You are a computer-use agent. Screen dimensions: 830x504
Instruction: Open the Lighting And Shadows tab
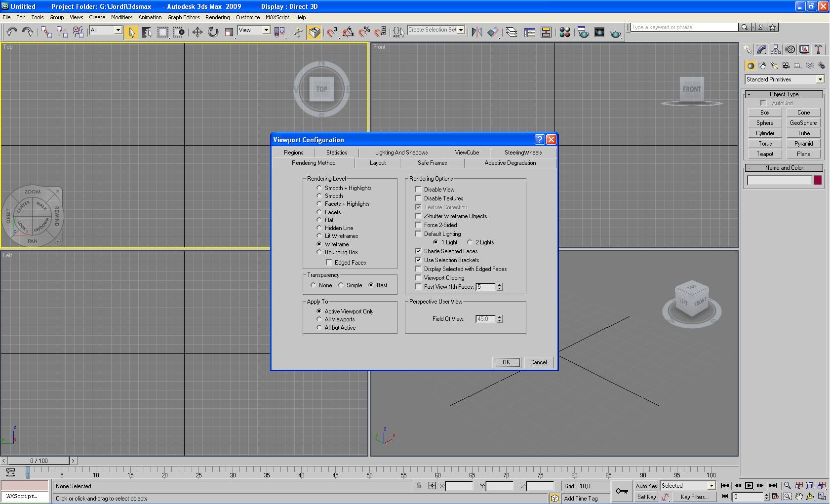coord(401,153)
